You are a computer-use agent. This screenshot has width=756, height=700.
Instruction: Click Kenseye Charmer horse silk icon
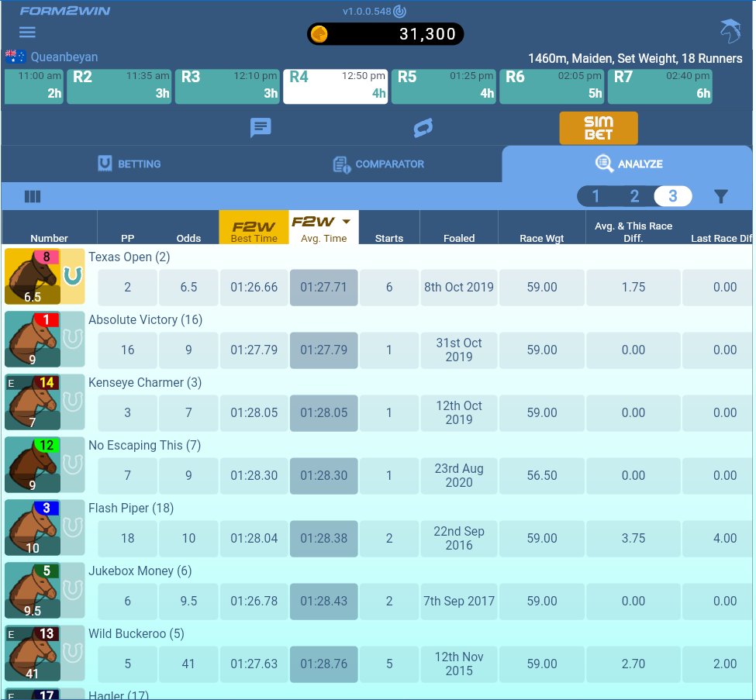[33, 402]
